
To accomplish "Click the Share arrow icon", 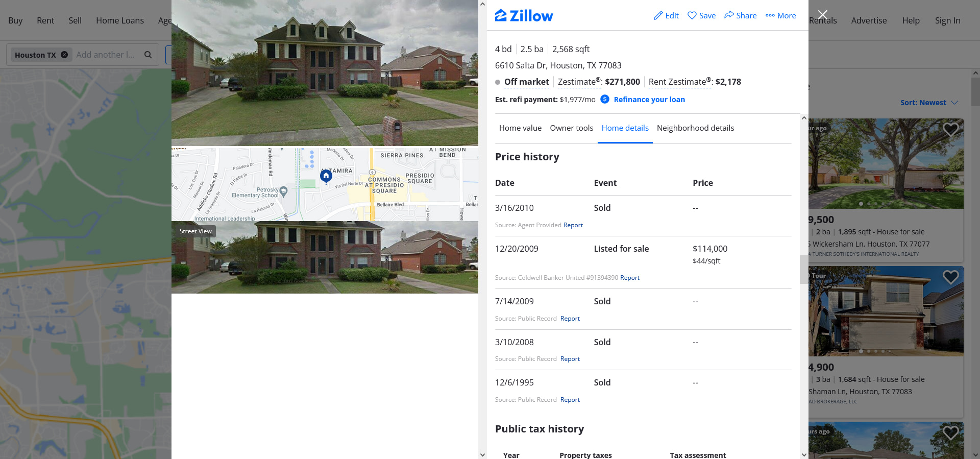I will pos(729,15).
